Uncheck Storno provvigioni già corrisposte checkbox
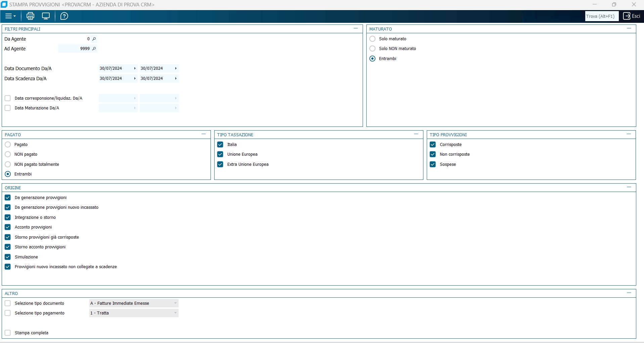Viewport: 644px width, 343px height. click(8, 237)
